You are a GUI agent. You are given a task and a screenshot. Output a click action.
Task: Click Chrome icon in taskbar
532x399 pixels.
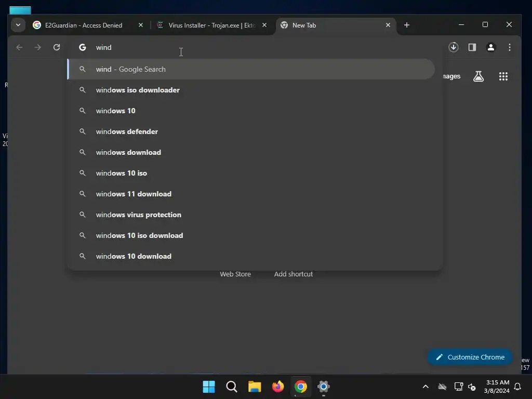tap(301, 387)
